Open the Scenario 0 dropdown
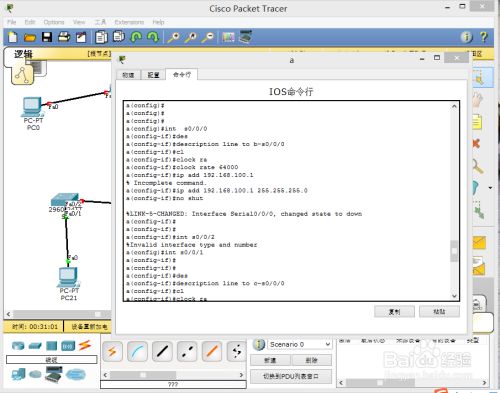 (300, 344)
